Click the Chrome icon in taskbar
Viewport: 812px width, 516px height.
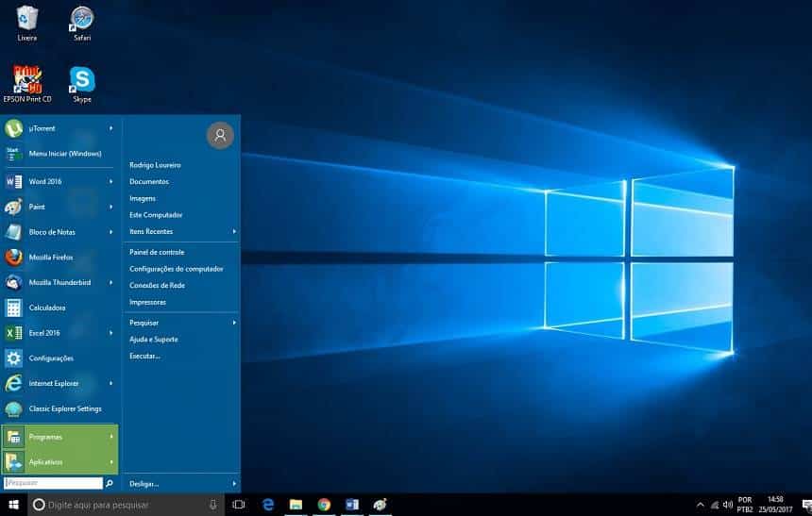(324, 505)
